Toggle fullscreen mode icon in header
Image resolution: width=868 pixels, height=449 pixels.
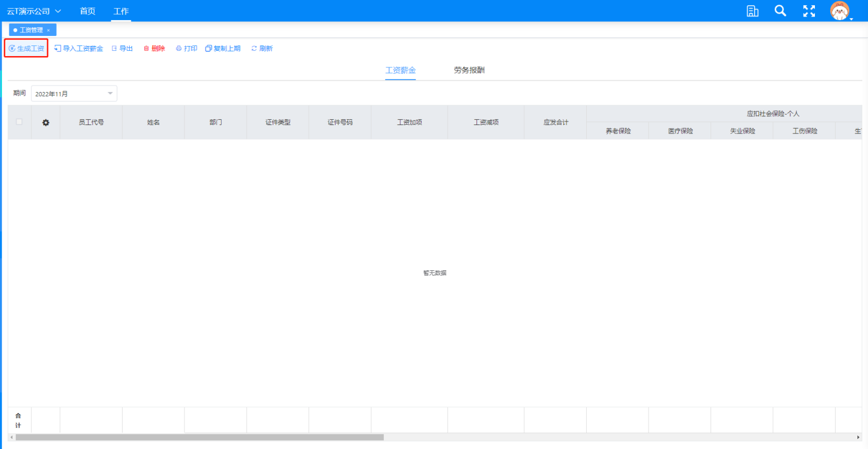tap(809, 11)
